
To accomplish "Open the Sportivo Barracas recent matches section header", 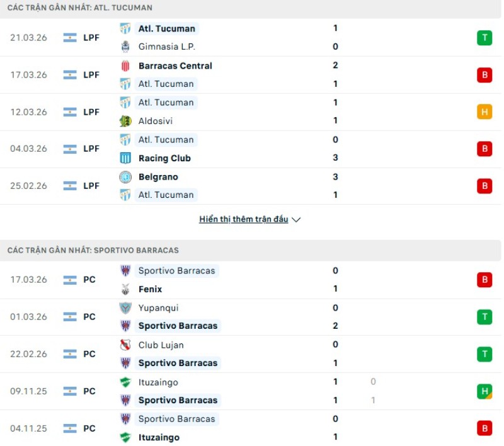I will point(94,250).
